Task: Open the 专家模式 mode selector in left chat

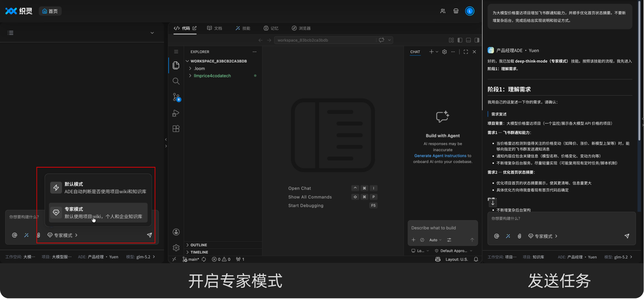Action: click(x=62, y=235)
